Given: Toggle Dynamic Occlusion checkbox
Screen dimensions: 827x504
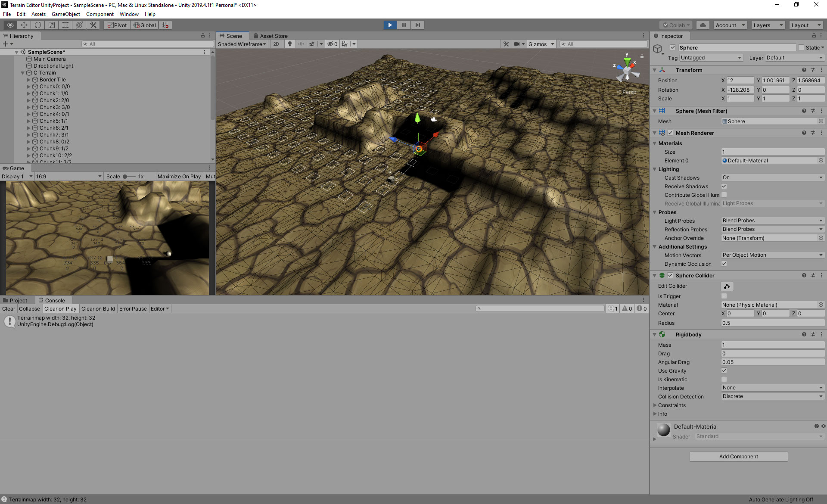Looking at the screenshot, I should click(x=724, y=264).
